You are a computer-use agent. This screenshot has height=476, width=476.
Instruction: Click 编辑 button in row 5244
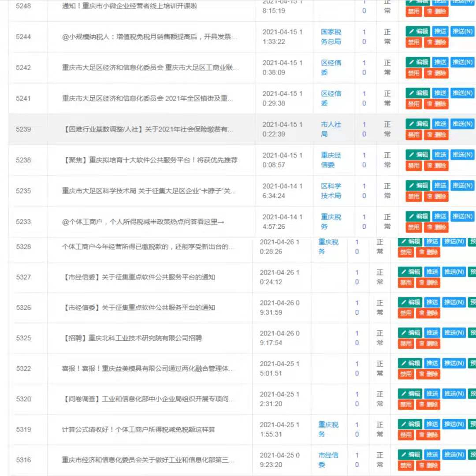point(418,31)
